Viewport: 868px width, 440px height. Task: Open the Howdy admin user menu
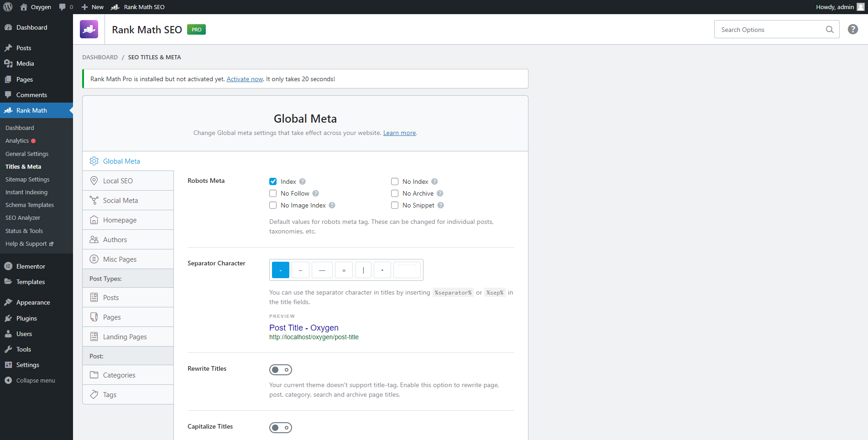click(839, 7)
